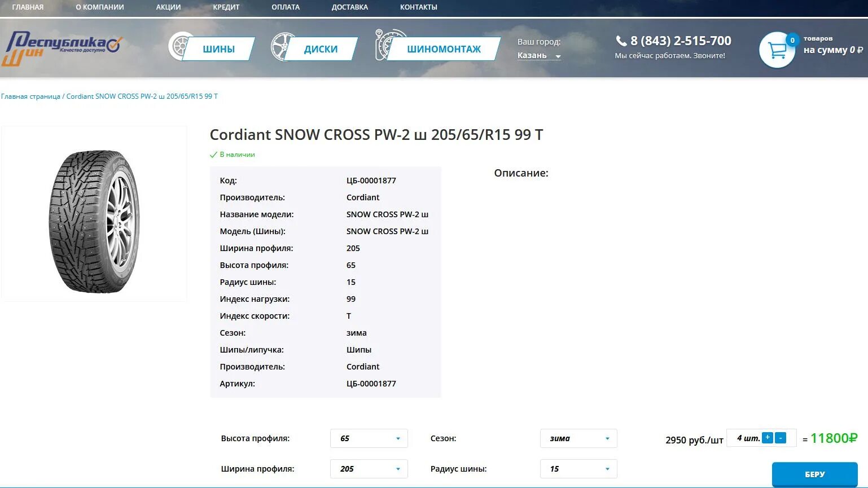Screen dimensions: 868x488
Task: Click the cart total на сумму 0 ₽
Action: click(x=833, y=50)
